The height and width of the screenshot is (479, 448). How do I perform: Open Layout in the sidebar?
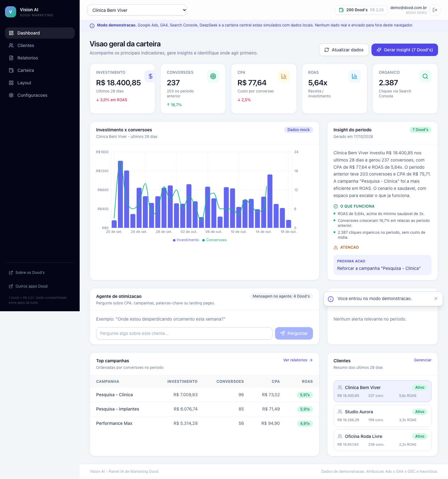coord(40,83)
